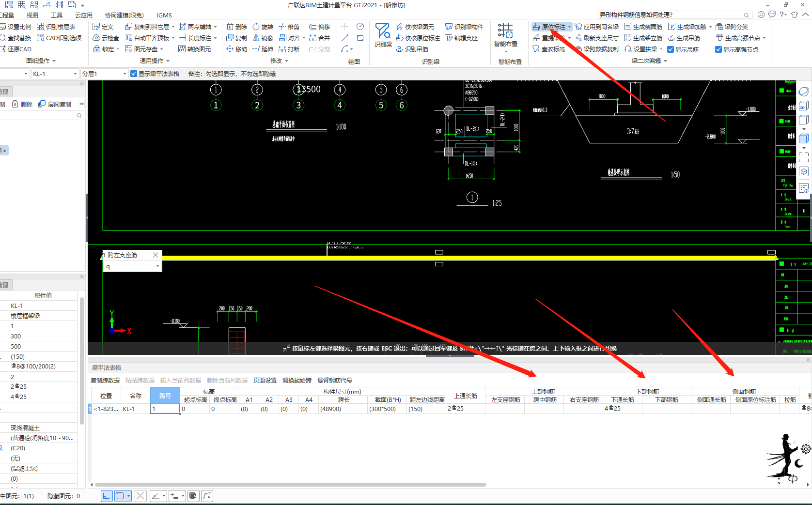
Task: Click the 2⌀25 上通长筋 table cell
Action: click(465, 409)
